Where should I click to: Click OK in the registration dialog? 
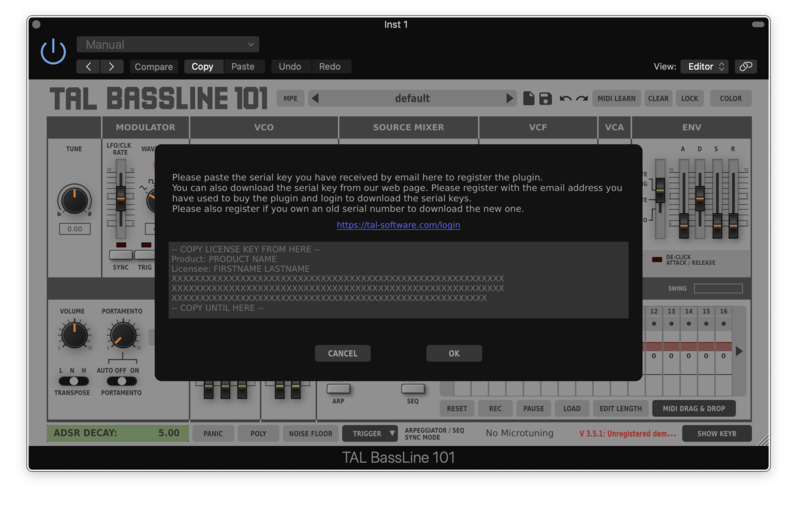point(454,353)
